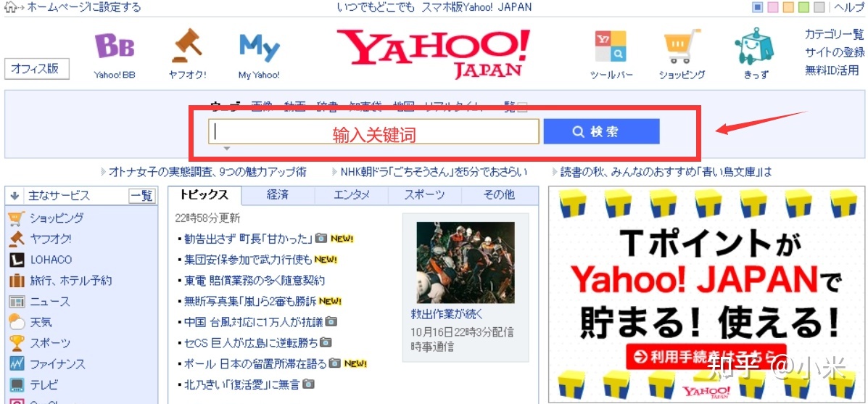Click camera icon next to 勧告出さず headline
This screenshot has width=868, height=404.
321,239
